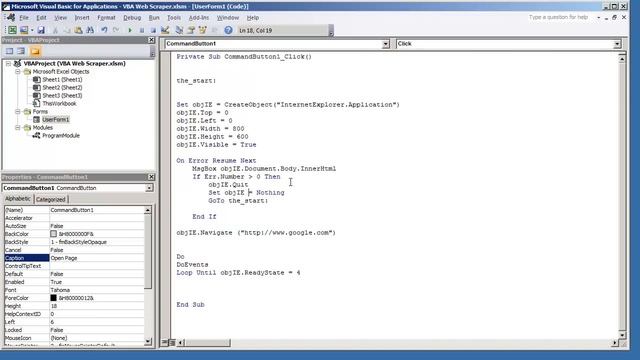The height and width of the screenshot is (360, 640).
Task: Close the Properties panel
Action: click(151, 177)
